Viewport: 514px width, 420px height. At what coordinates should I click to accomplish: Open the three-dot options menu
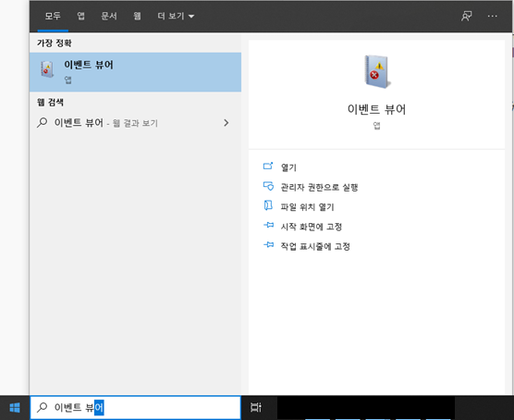point(492,16)
